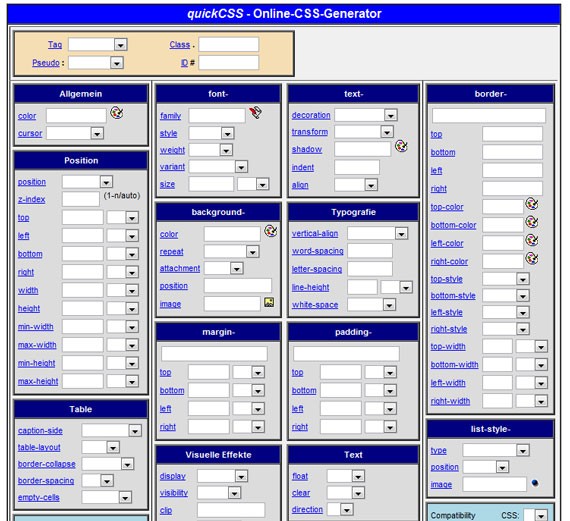This screenshot has height=521, width=570.
Task: Click the Class name input field
Action: pos(229,45)
